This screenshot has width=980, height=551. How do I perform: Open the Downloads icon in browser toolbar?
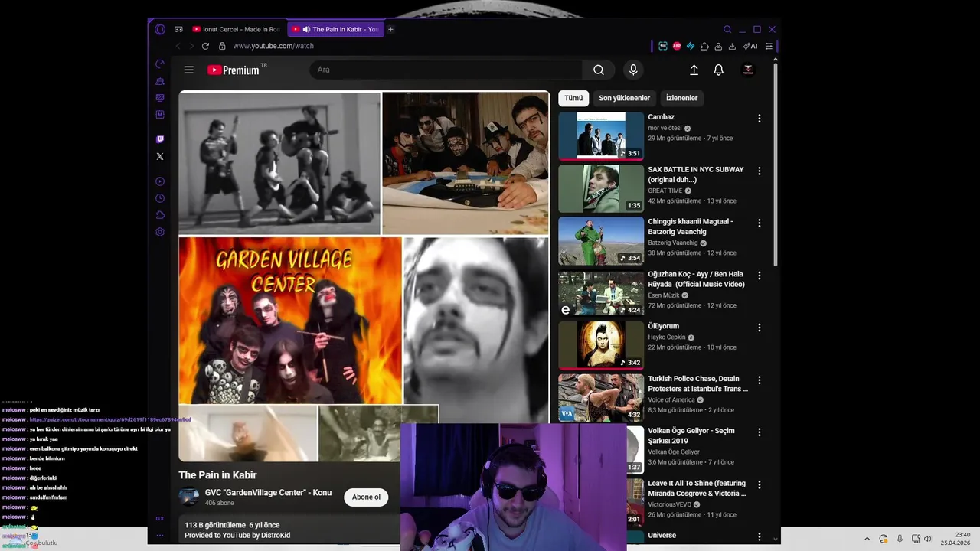click(x=732, y=46)
